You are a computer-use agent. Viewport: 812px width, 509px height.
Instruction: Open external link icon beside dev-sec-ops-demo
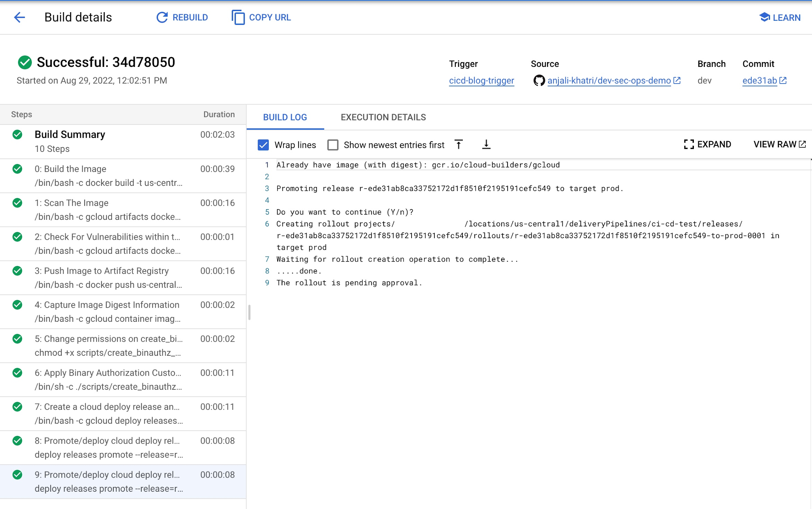pyautogui.click(x=677, y=81)
